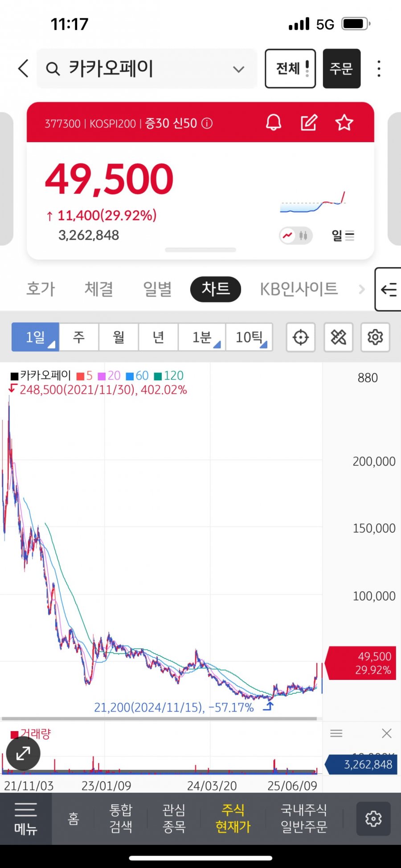Toggle the 거래량 volume legend
401x868 pixels.
[31, 733]
